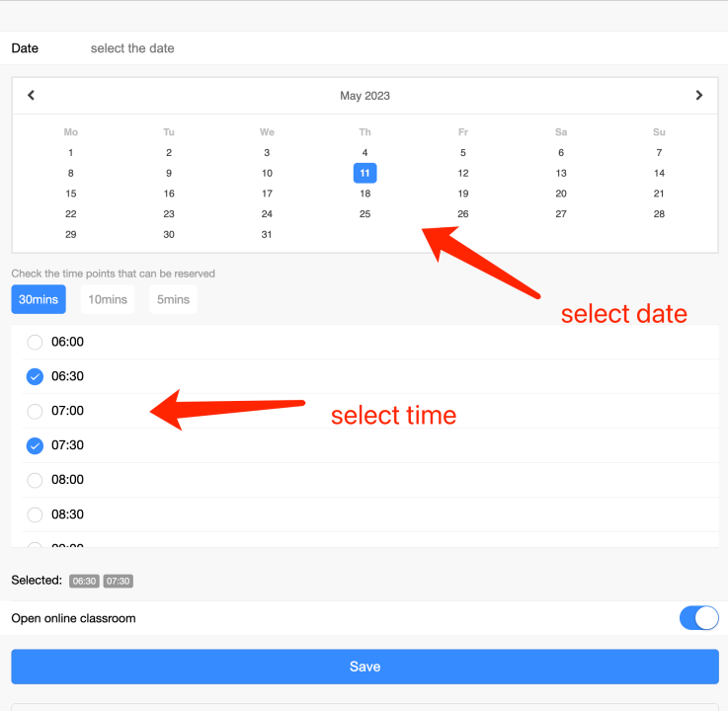The image size is (728, 711).
Task: Toggle the Open online classroom switch
Action: point(698,618)
